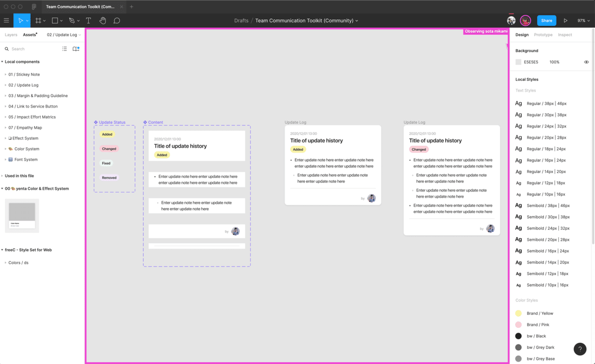Switch assets to list view icon
The height and width of the screenshot is (364, 595).
64,49
